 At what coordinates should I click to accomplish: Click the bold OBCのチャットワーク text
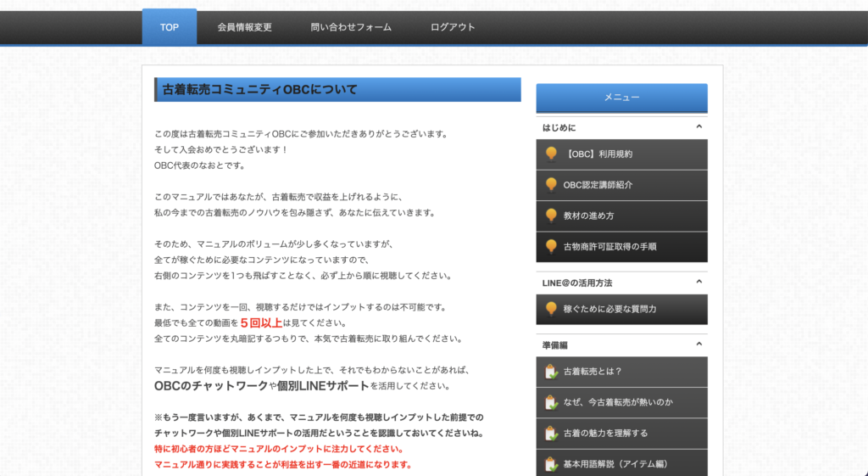[211, 386]
